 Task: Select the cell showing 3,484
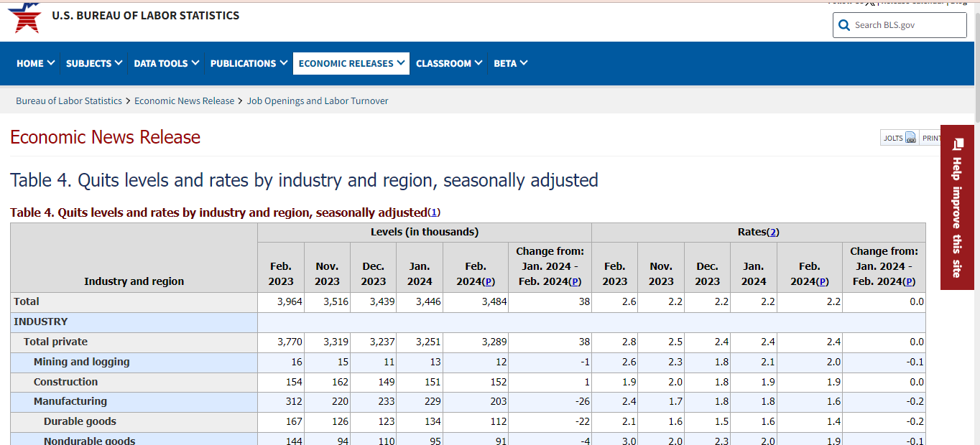click(476, 302)
